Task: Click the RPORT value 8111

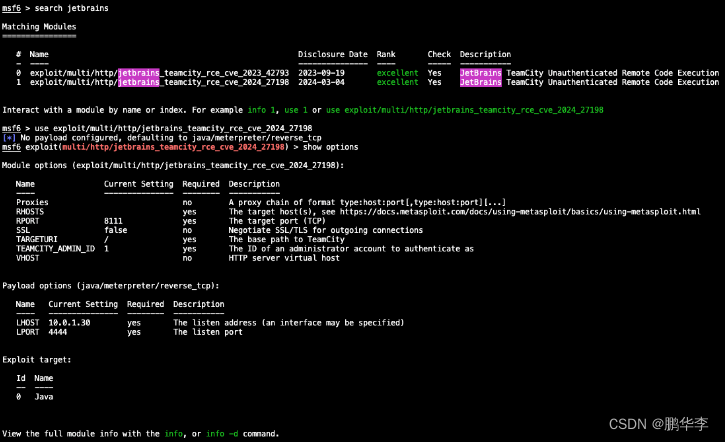Action: 113,221
